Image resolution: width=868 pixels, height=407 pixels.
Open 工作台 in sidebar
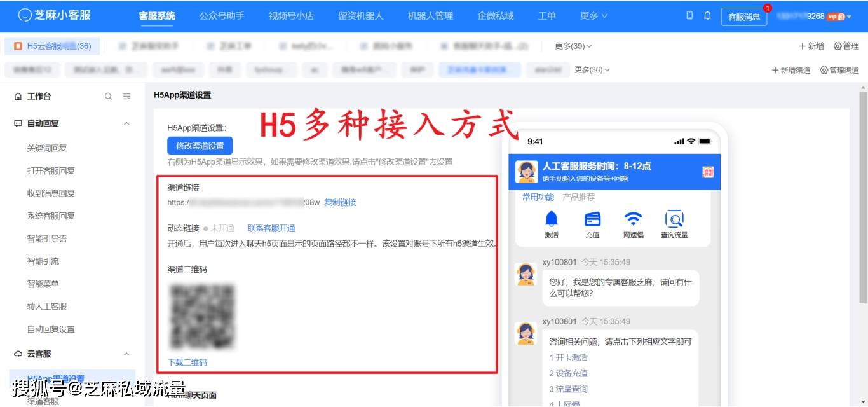[x=39, y=97]
